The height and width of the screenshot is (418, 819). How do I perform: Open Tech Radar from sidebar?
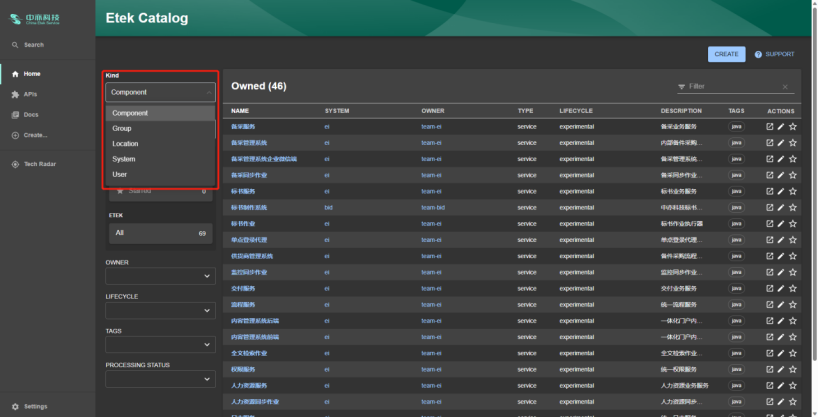pyautogui.click(x=42, y=164)
